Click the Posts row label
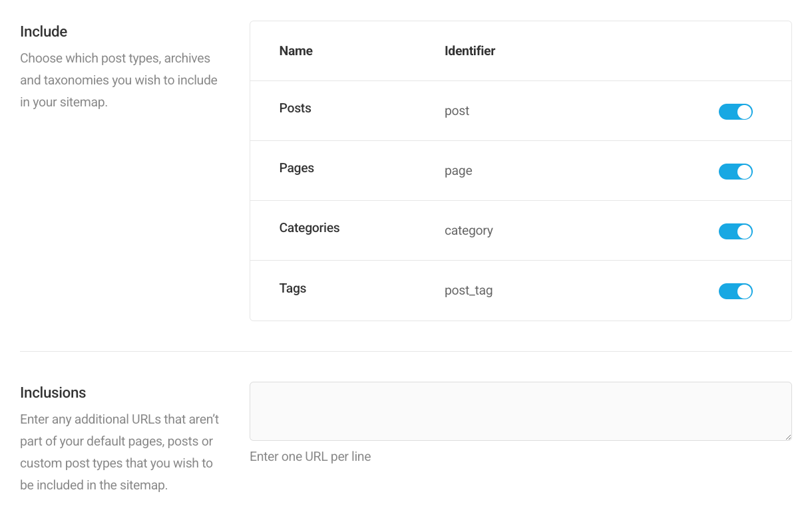Viewport: 812px width, 520px height. [295, 108]
